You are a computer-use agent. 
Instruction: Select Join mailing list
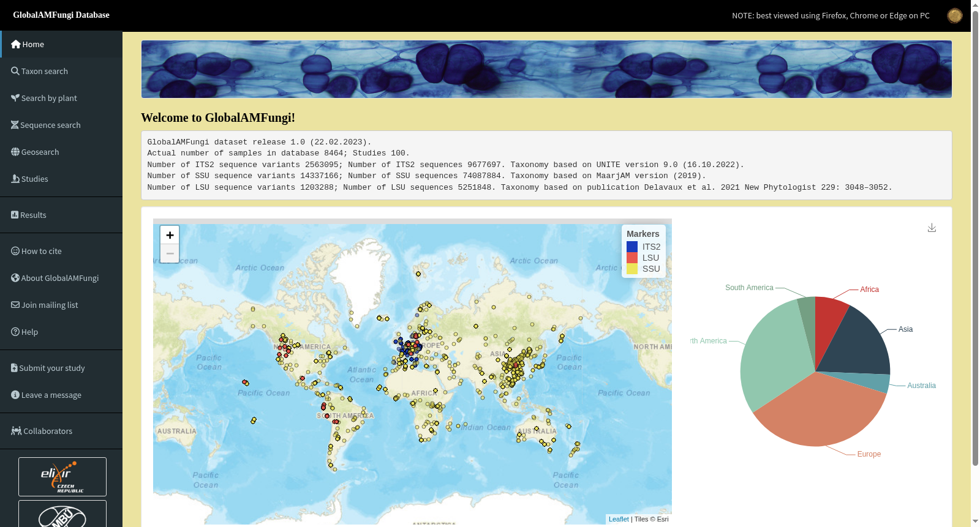61,305
